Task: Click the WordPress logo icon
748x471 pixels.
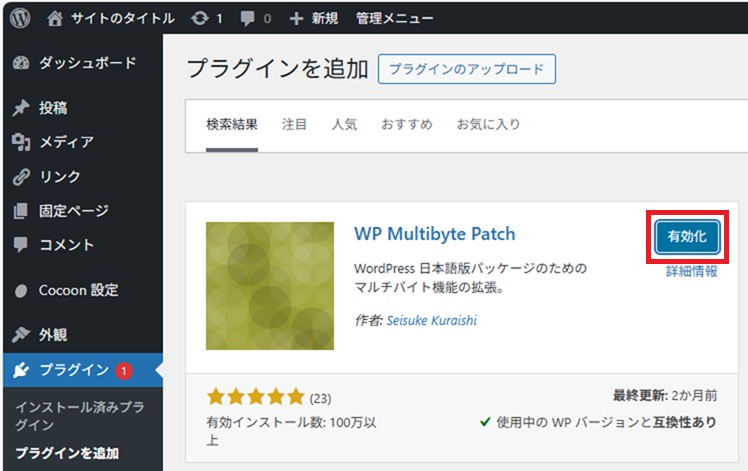Action: click(x=20, y=18)
